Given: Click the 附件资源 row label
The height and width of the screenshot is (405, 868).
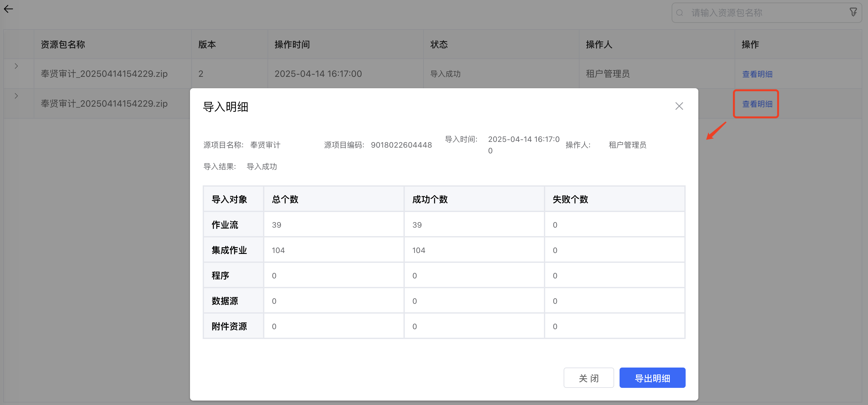Looking at the screenshot, I should (x=229, y=326).
